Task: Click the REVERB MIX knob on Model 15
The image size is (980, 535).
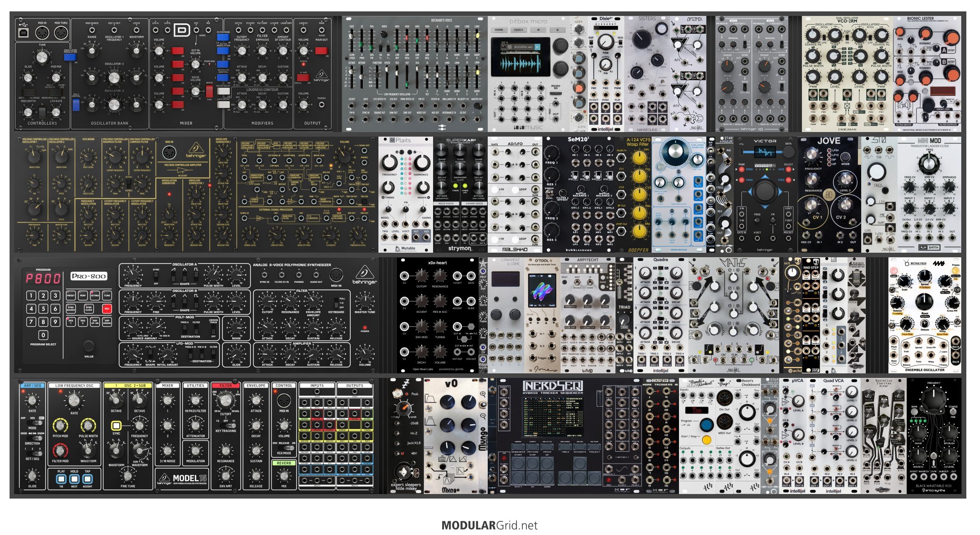Action: [284, 475]
